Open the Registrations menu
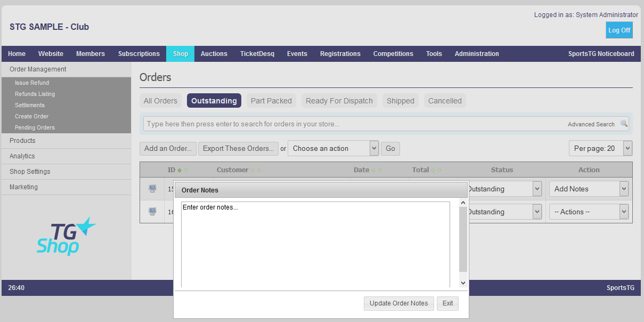This screenshot has width=644, height=322. click(340, 54)
